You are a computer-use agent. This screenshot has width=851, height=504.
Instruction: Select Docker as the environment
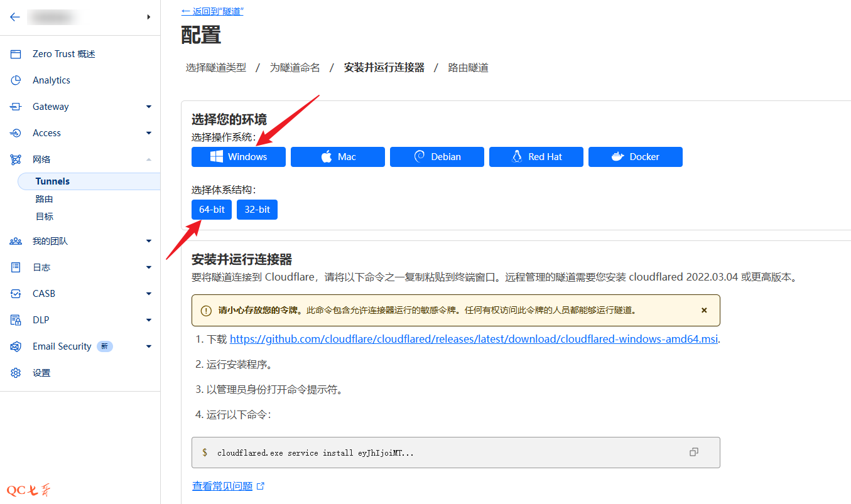pyautogui.click(x=635, y=157)
